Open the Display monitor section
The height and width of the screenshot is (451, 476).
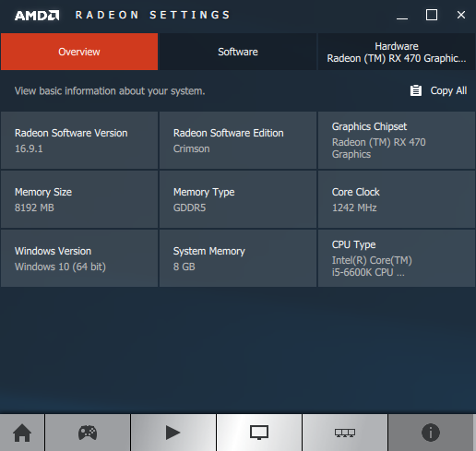tap(259, 433)
